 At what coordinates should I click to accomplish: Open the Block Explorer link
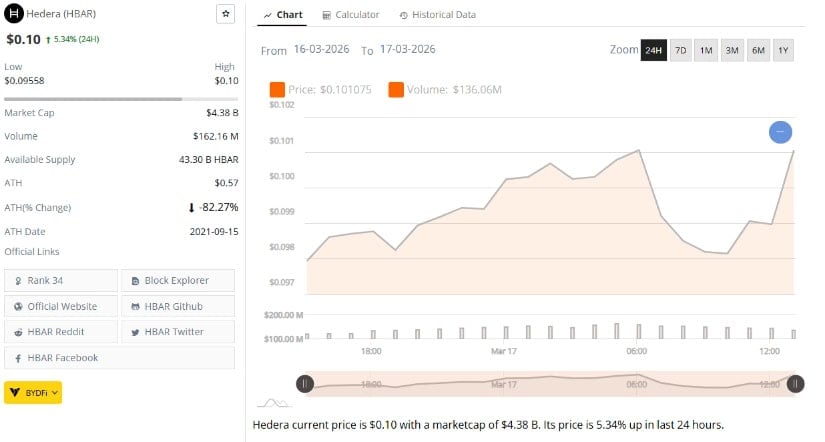click(177, 280)
